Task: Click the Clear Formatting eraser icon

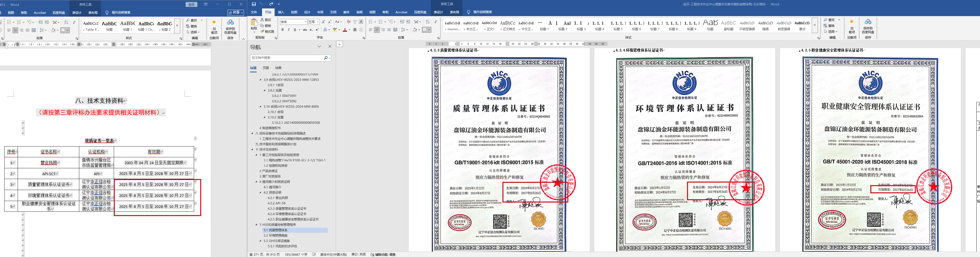Action: click(349, 22)
